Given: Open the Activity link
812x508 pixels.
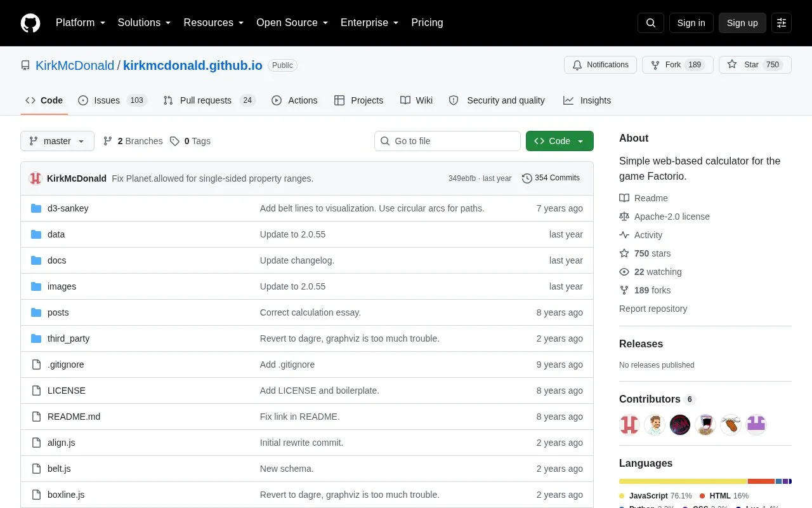Looking at the screenshot, I should [x=641, y=235].
